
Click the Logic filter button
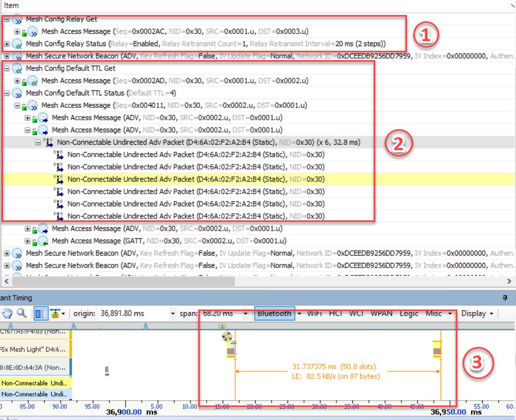point(409,313)
